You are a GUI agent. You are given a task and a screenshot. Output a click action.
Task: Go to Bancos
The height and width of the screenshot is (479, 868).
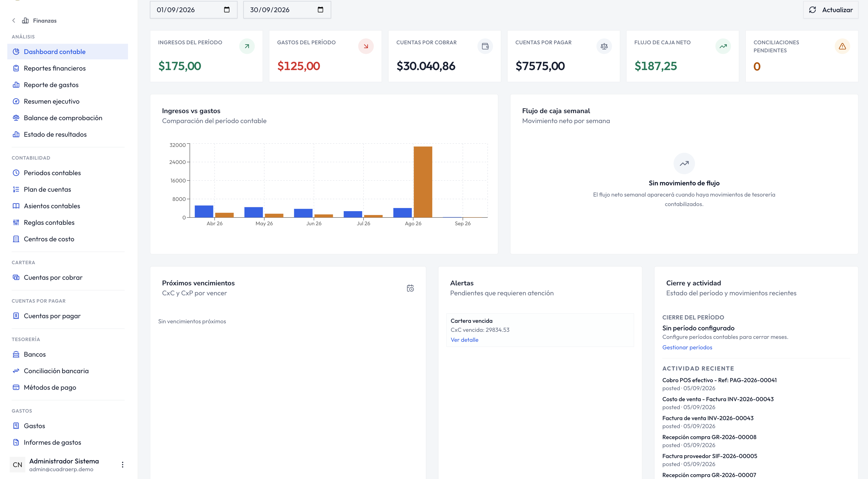pos(67,354)
